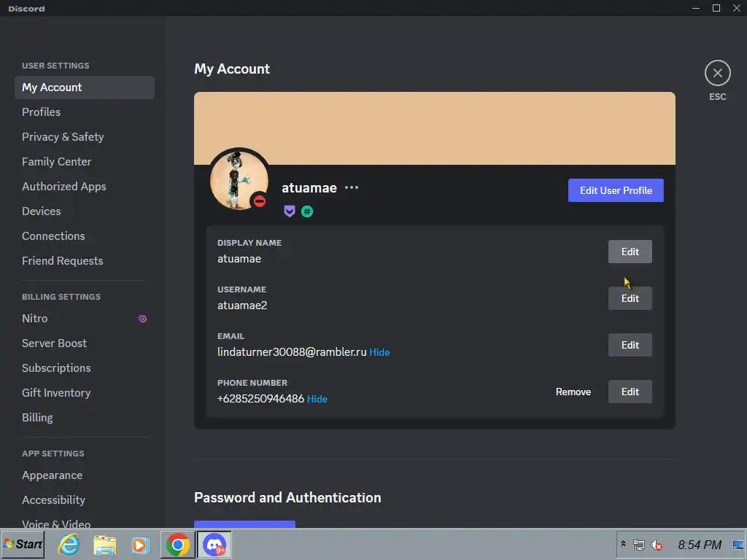Go to Privacy & Safety settings
The image size is (747, 560).
(x=85, y=136)
